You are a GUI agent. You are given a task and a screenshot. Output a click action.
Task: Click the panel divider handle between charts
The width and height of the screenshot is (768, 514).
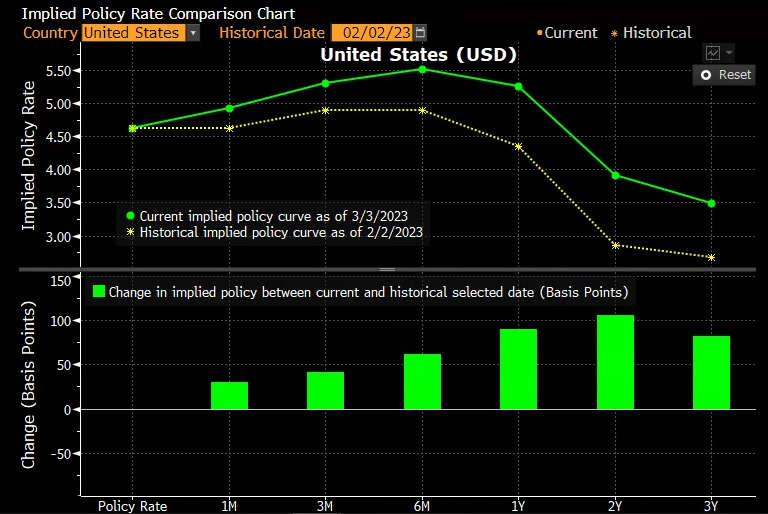click(386, 269)
